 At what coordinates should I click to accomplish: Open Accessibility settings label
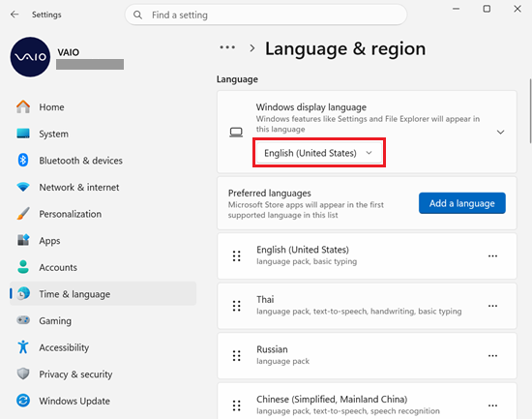pos(64,347)
